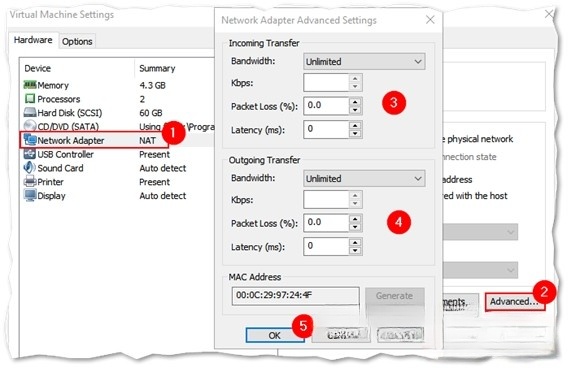The image size is (568, 368).
Task: Click the Display monitor icon
Action: pos(30,196)
